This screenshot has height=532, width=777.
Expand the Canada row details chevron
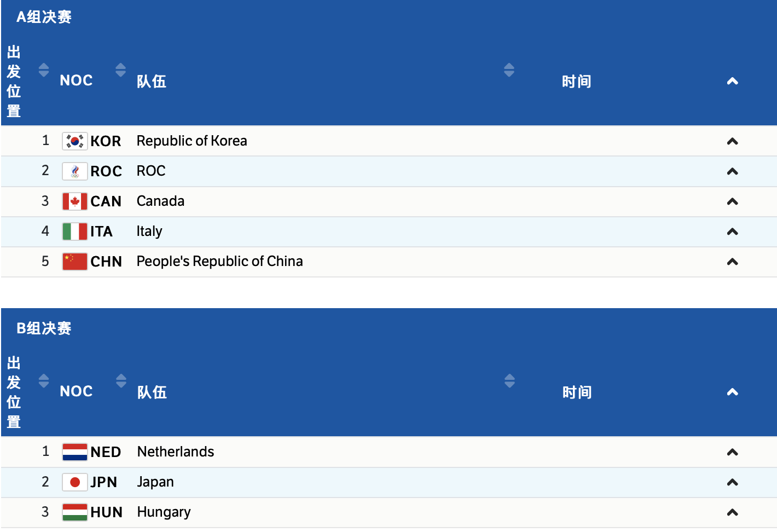(x=732, y=201)
